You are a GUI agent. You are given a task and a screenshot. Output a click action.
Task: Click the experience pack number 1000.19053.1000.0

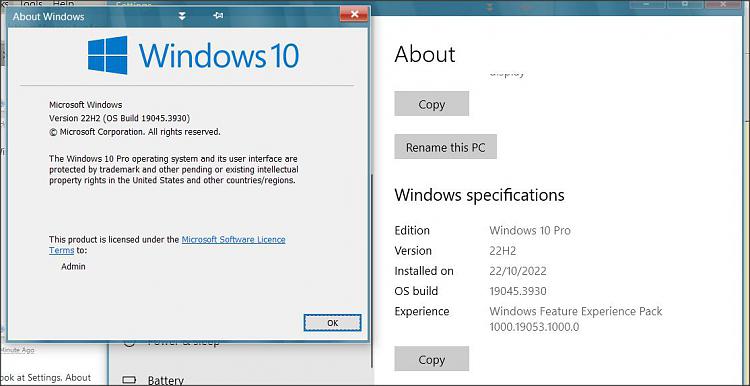click(x=534, y=327)
